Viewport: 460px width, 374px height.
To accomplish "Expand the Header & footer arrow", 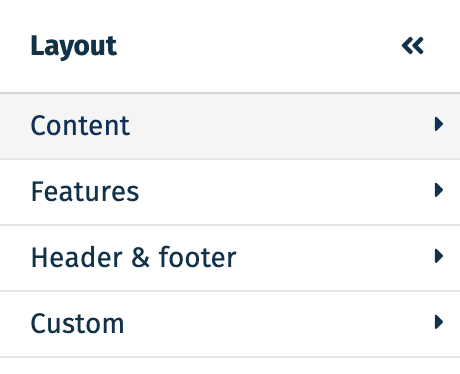I will [439, 256].
